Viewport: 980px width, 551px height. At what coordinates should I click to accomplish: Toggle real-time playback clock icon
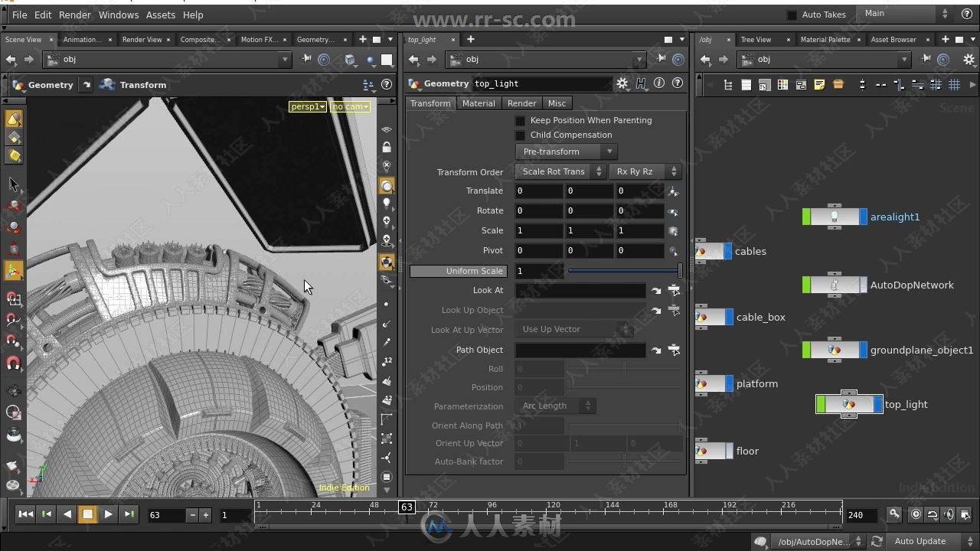(x=916, y=514)
